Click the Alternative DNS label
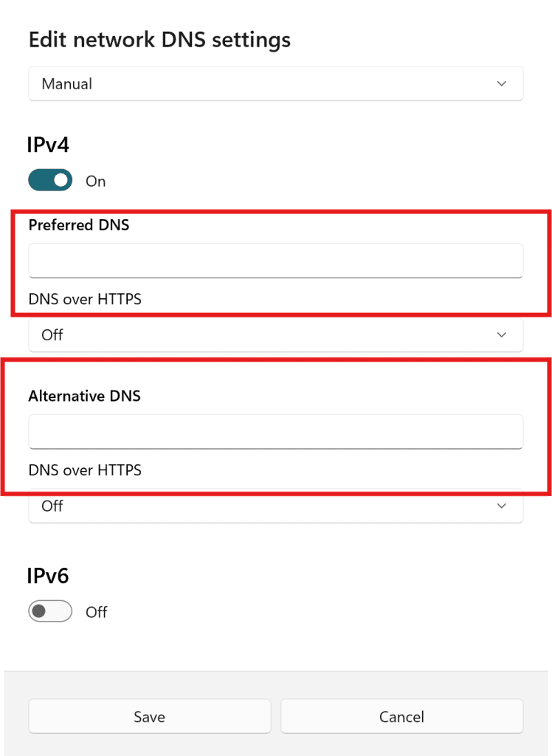The height and width of the screenshot is (756, 552). (x=84, y=396)
